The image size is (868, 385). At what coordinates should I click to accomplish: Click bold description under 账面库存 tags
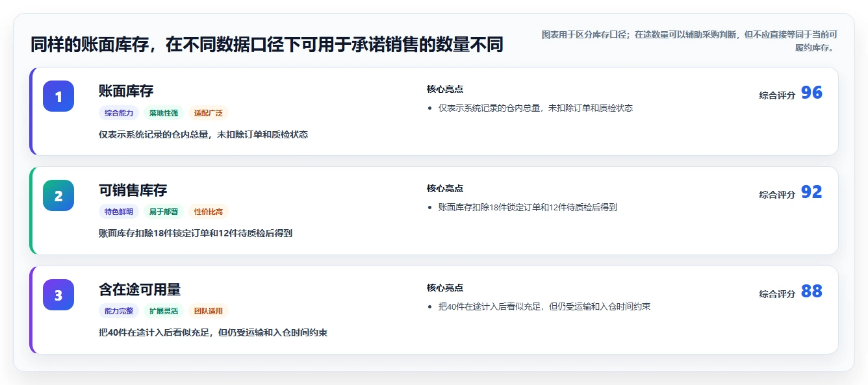(203, 134)
